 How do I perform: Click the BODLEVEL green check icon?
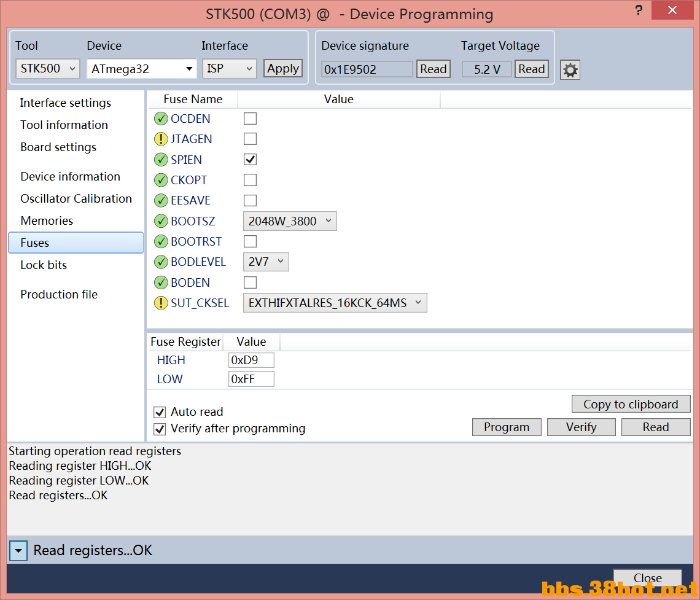pyautogui.click(x=161, y=262)
